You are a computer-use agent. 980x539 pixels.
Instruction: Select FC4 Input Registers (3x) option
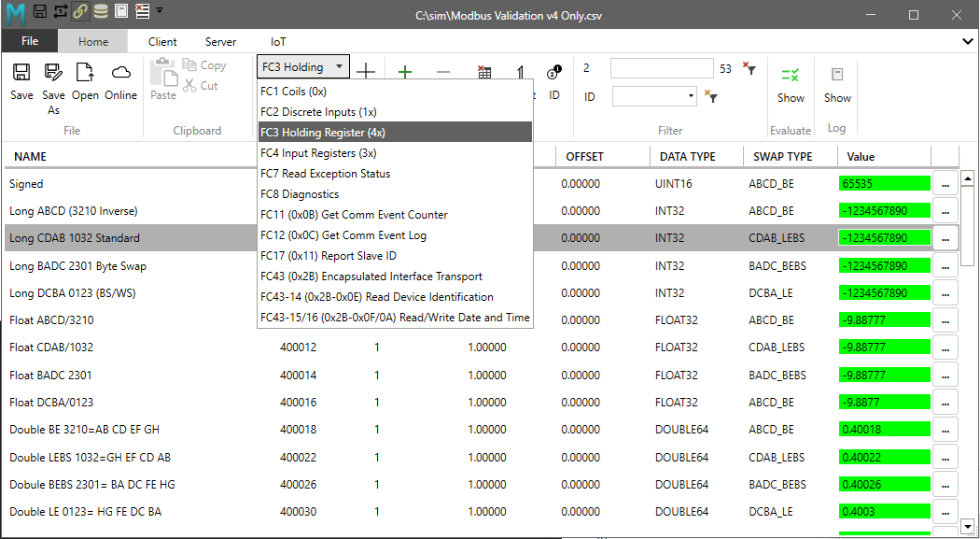[395, 153]
